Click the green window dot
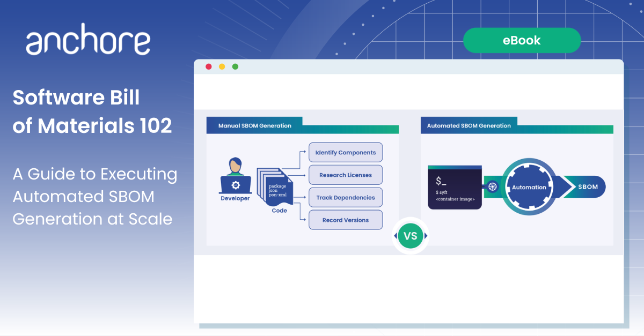The width and height of the screenshot is (644, 336). pyautogui.click(x=235, y=66)
